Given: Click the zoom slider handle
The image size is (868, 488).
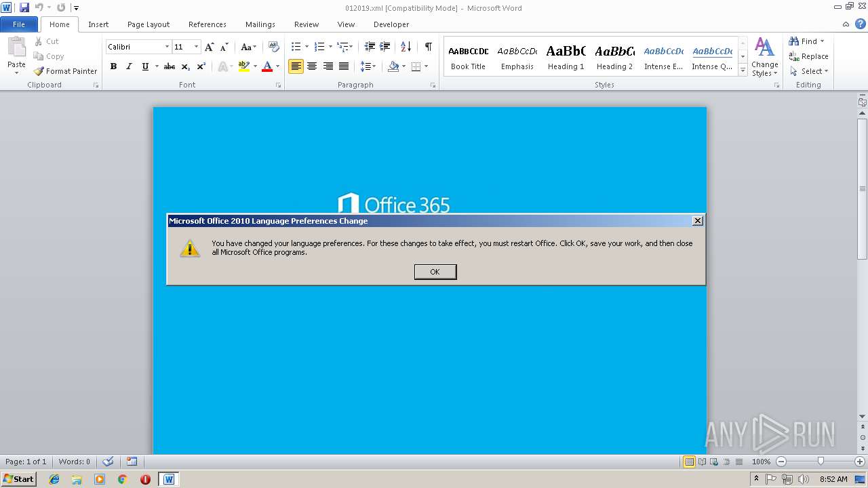Looking at the screenshot, I should [x=821, y=462].
